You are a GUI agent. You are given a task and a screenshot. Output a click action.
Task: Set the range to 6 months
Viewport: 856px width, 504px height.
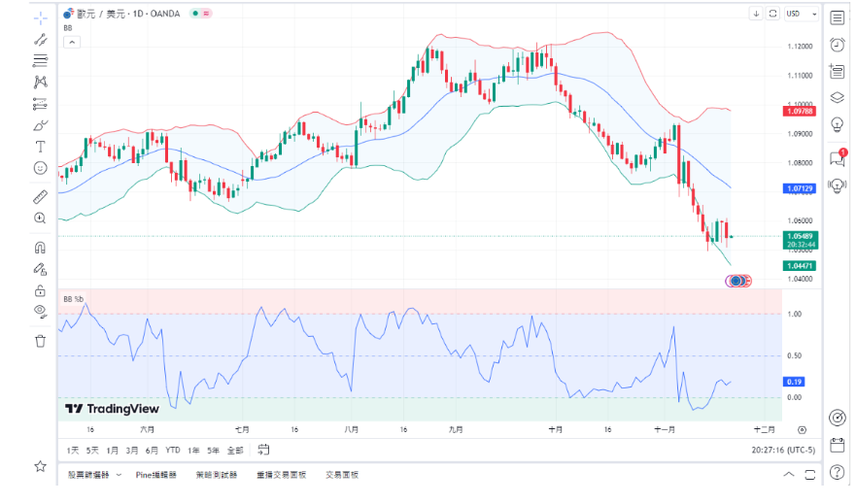click(x=152, y=451)
